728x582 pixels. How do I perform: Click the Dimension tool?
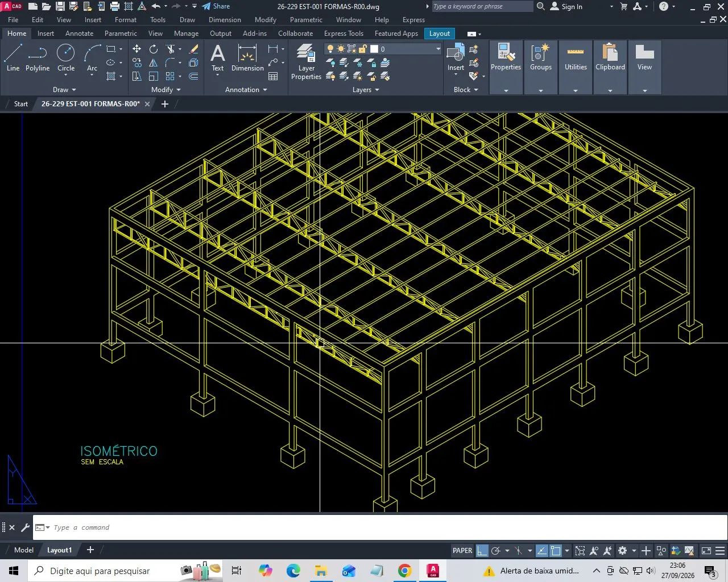(x=247, y=58)
